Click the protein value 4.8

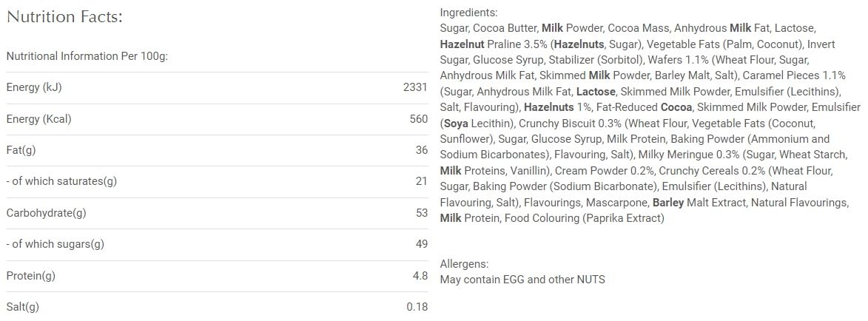click(420, 276)
